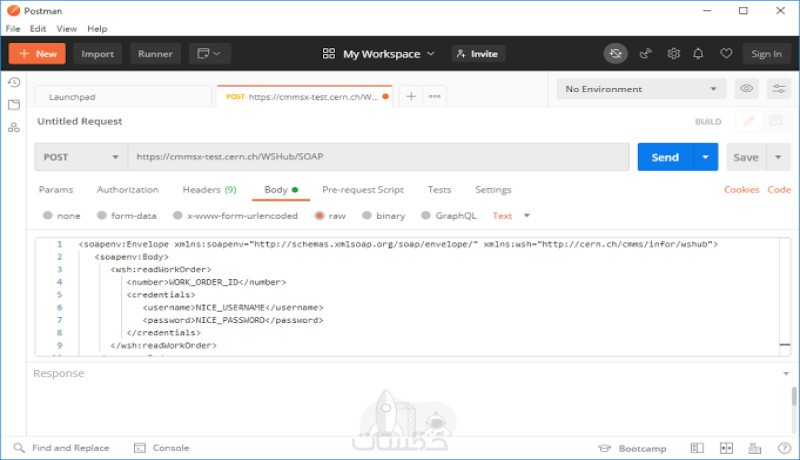Screen dimensions: 800x460
Task: Open the Settings request tab
Action: coord(493,189)
